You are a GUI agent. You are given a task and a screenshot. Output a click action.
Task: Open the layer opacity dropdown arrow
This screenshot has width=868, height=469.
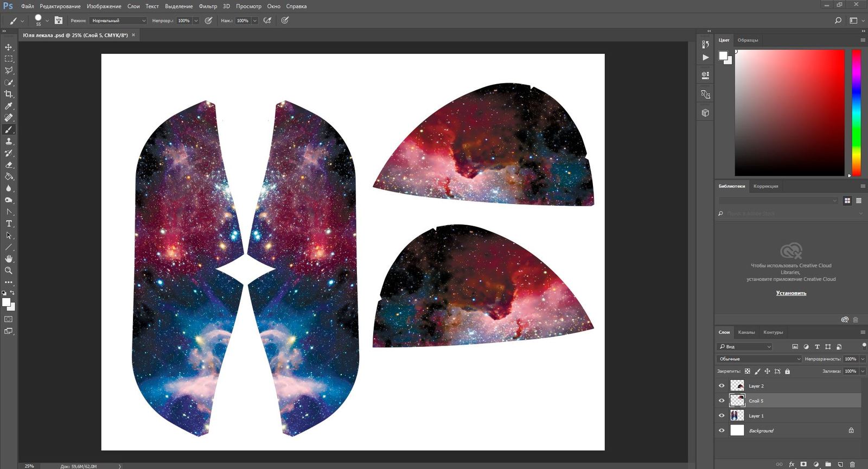pos(863,359)
